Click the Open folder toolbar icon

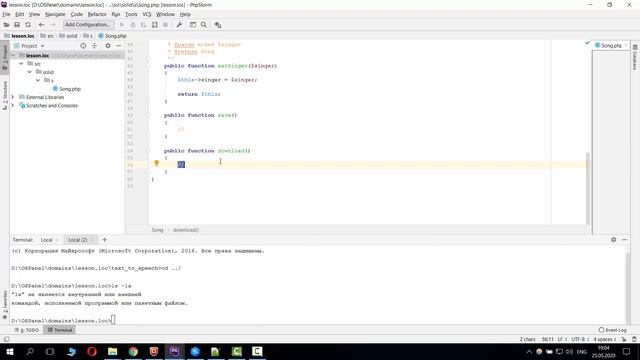(6, 25)
